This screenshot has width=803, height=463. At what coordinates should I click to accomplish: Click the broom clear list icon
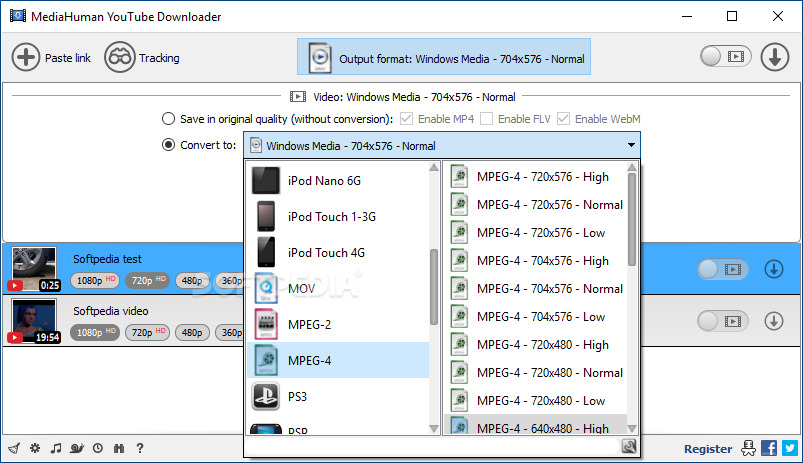(x=14, y=448)
